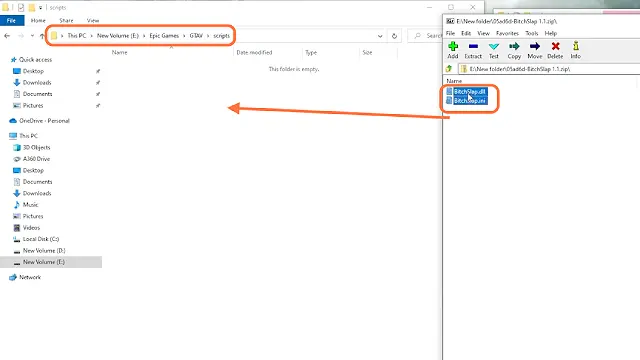Click 'New Volume (E:)' in the breadcrumb
This screenshot has width=640, height=360.
point(118,36)
